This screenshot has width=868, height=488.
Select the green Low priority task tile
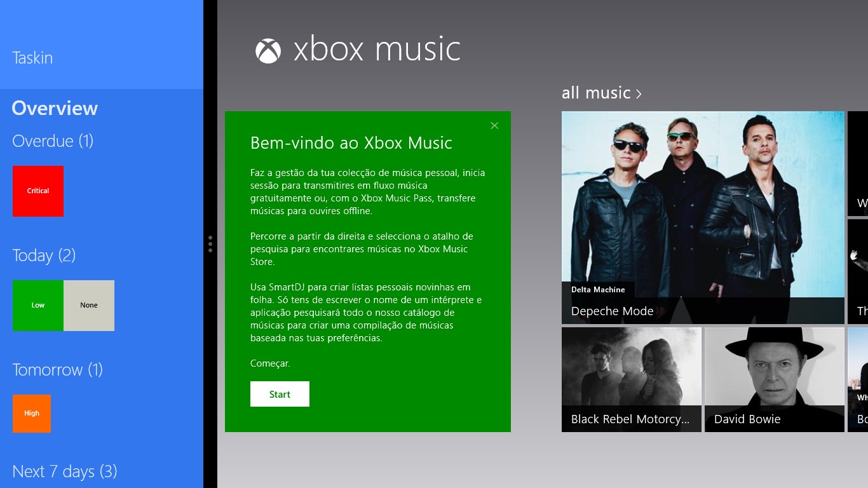[x=38, y=305]
